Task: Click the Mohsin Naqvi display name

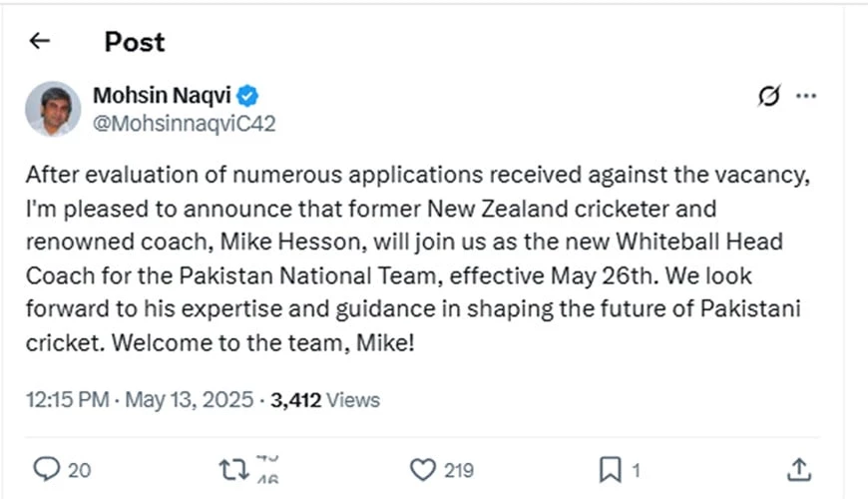Action: coord(163,96)
